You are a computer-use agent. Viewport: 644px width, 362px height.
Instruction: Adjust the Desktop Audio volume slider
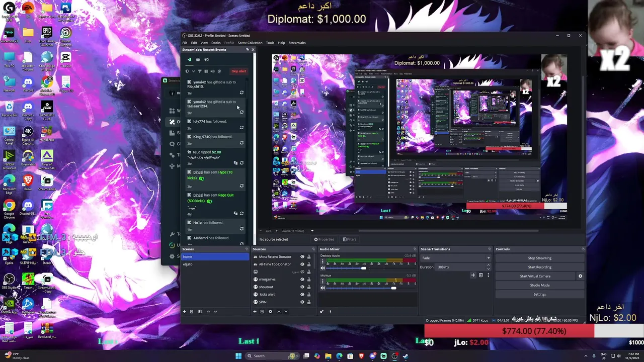(363, 268)
